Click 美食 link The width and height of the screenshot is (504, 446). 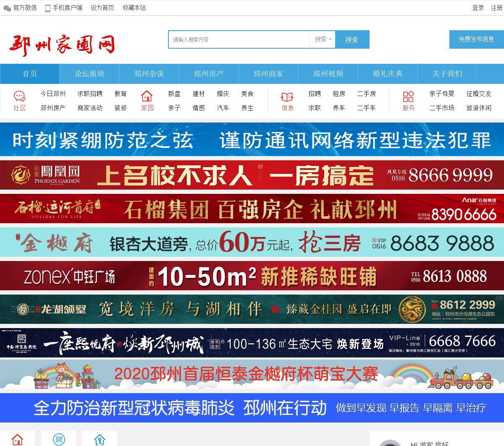click(247, 94)
